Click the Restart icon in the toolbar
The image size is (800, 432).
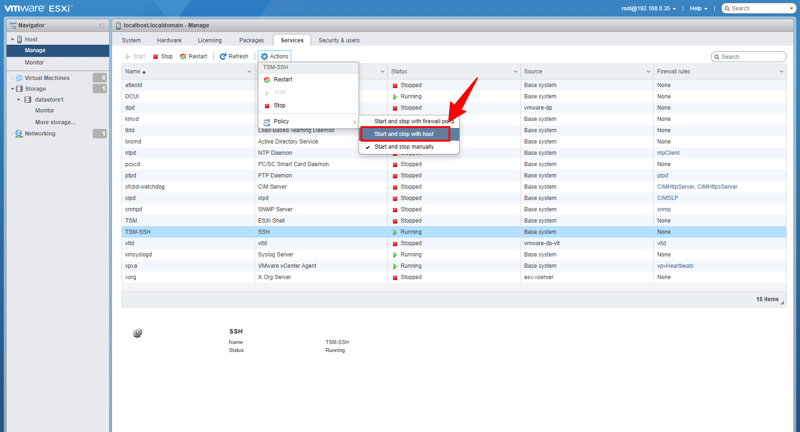(x=183, y=57)
